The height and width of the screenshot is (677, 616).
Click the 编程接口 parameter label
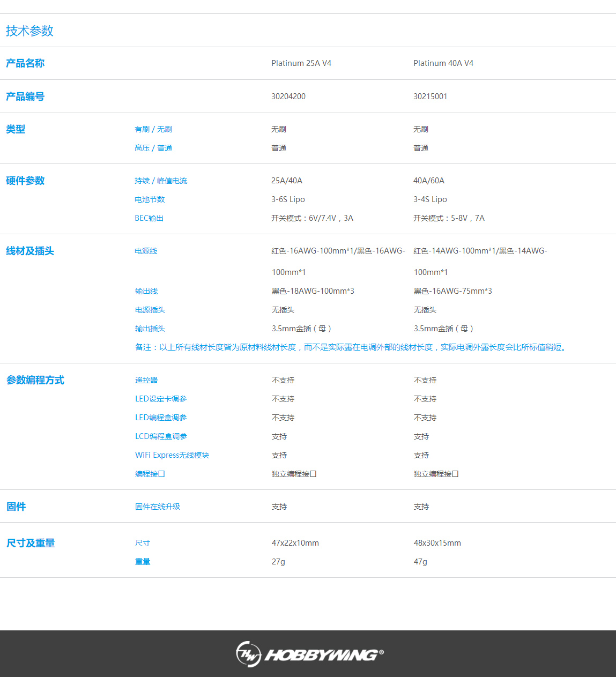coord(150,474)
